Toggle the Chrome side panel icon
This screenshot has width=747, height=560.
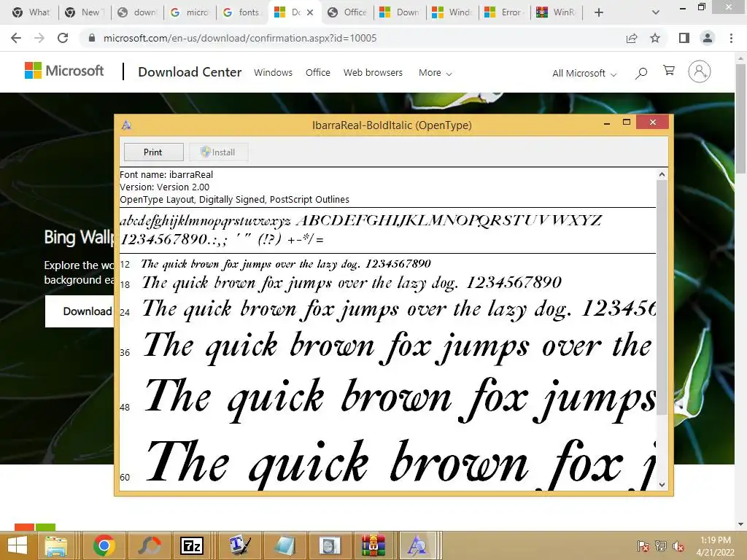coord(684,38)
